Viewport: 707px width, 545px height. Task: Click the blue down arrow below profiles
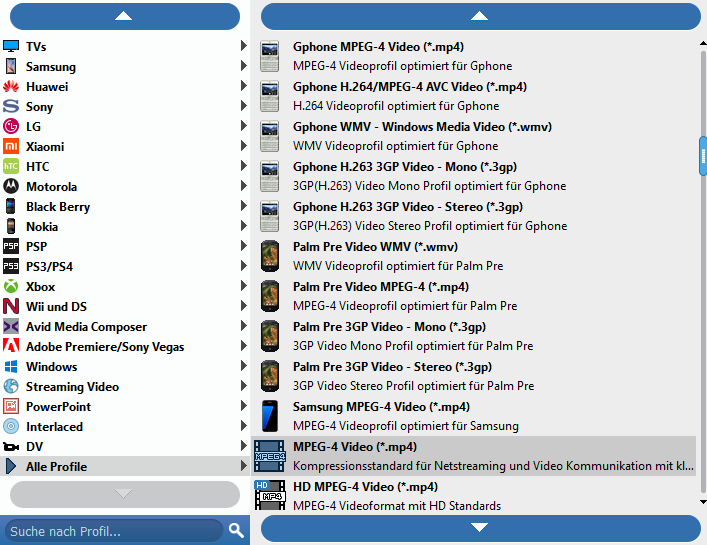480,527
